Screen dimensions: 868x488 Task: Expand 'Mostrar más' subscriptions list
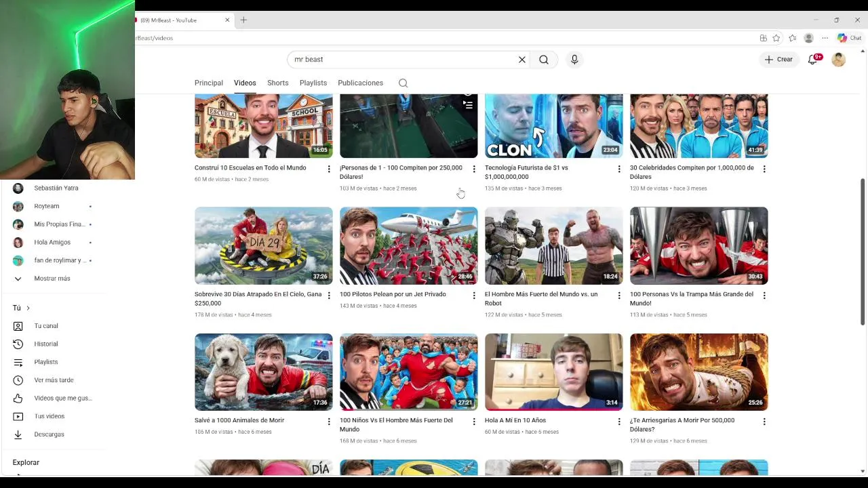[53, 279]
